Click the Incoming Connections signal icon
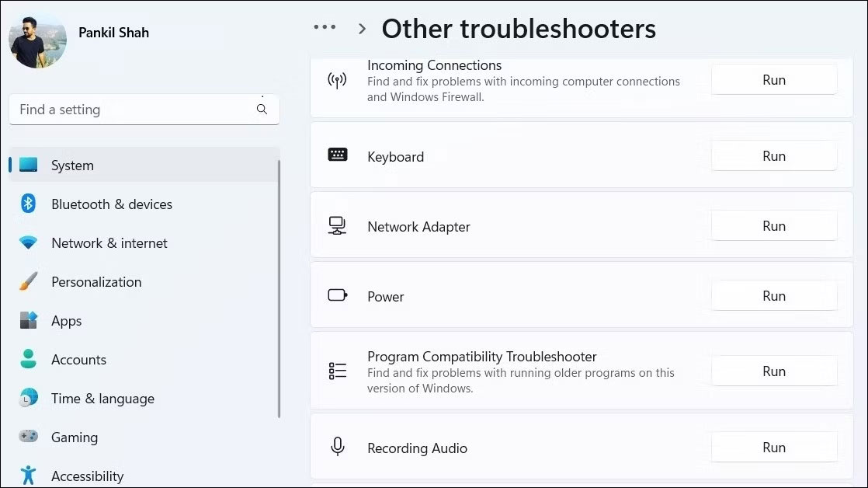 click(x=337, y=80)
